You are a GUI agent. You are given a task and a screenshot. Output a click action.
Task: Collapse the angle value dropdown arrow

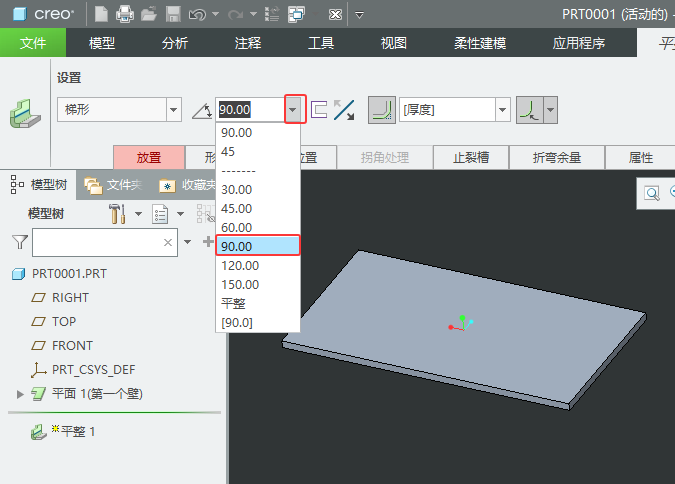point(295,109)
